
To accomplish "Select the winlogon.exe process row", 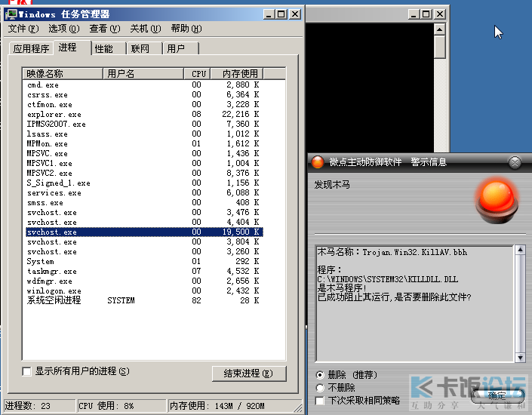I will (144, 291).
